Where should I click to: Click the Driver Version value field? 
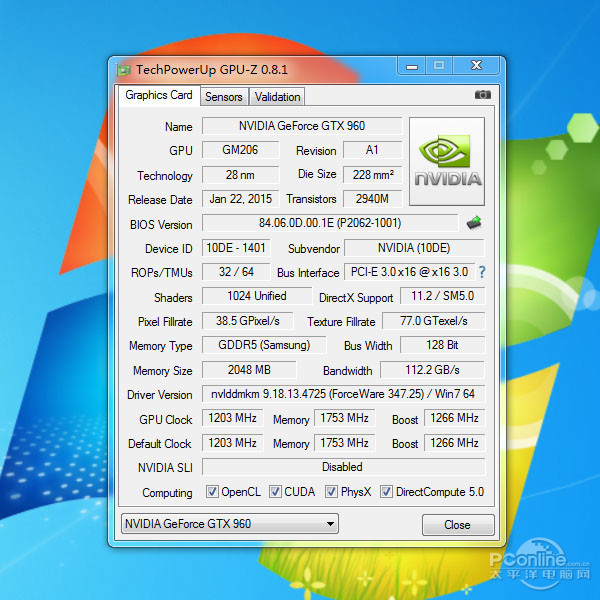(343, 394)
